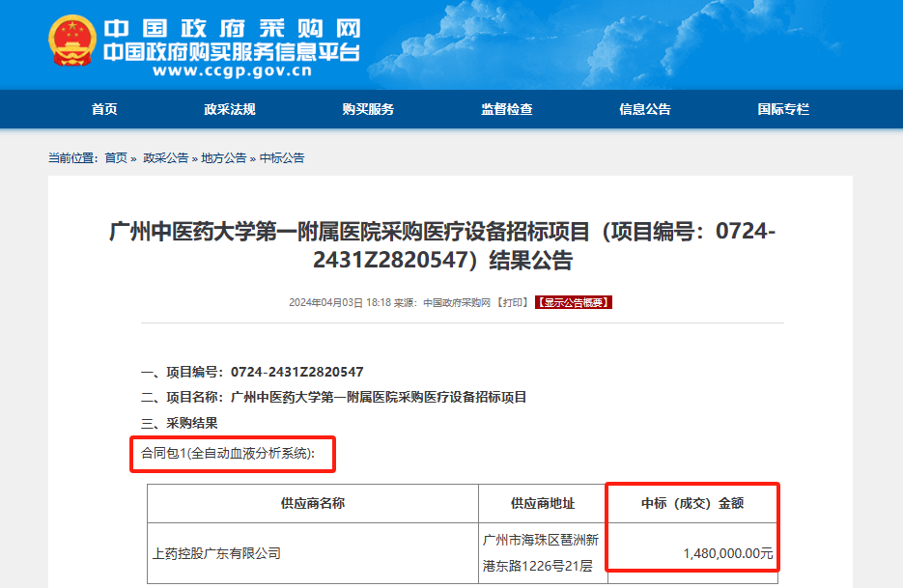Screen dimensions: 903x588
Task: Show the summary via 显示公告概要 button
Action: pyautogui.click(x=574, y=302)
